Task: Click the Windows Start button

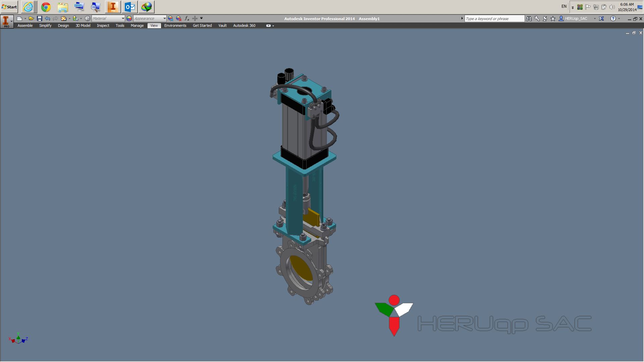Action: [x=9, y=7]
